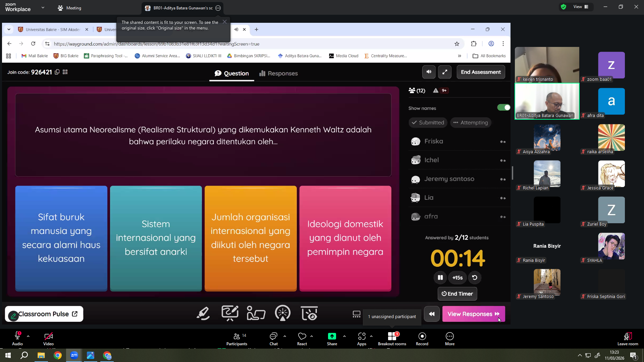Open the Zoom Chat panel
The image size is (644, 362).
click(x=274, y=339)
